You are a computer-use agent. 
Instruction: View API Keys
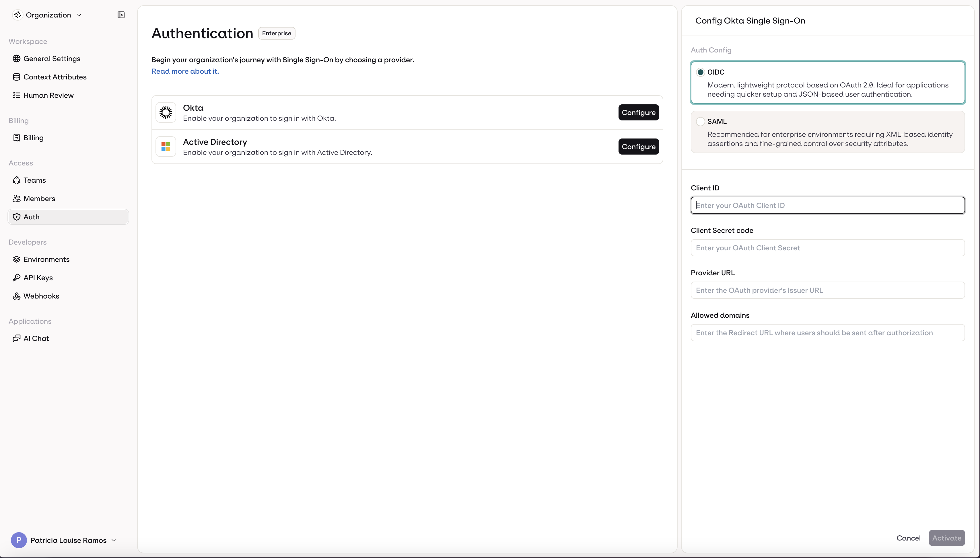(38, 278)
